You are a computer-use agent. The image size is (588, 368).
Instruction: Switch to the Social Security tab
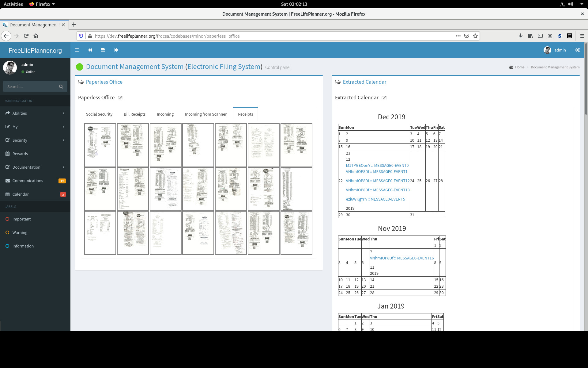[x=99, y=114]
